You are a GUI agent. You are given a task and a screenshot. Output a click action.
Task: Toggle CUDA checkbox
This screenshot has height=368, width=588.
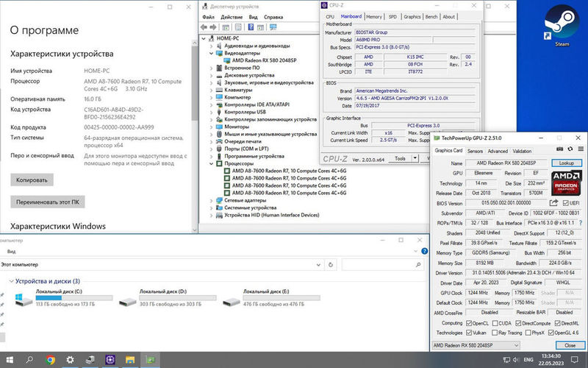tap(495, 323)
